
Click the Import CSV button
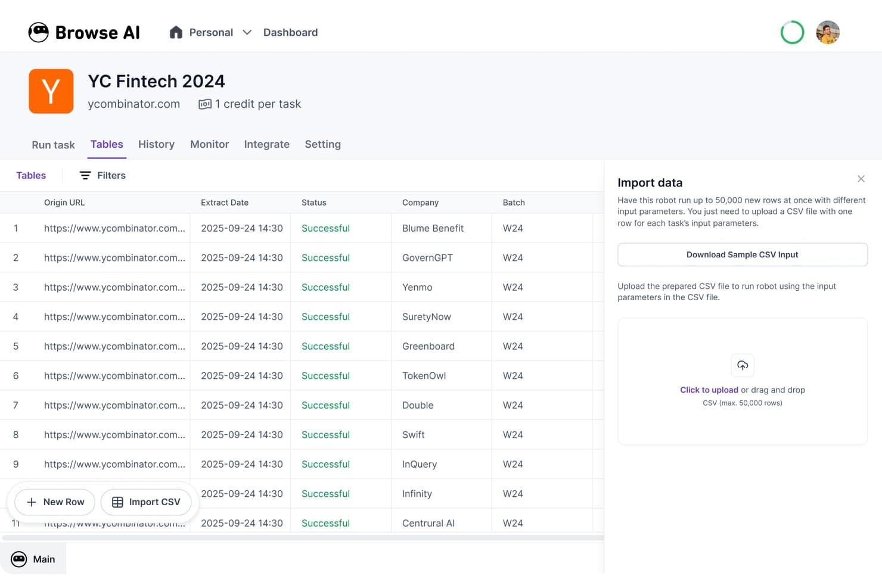coord(146,502)
